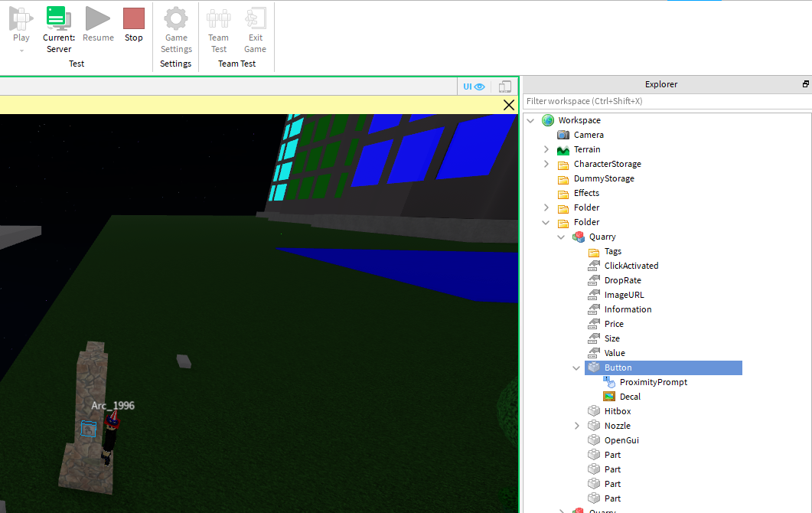Image resolution: width=812 pixels, height=513 pixels.
Task: Select the Quarry model icon
Action: click(x=579, y=237)
